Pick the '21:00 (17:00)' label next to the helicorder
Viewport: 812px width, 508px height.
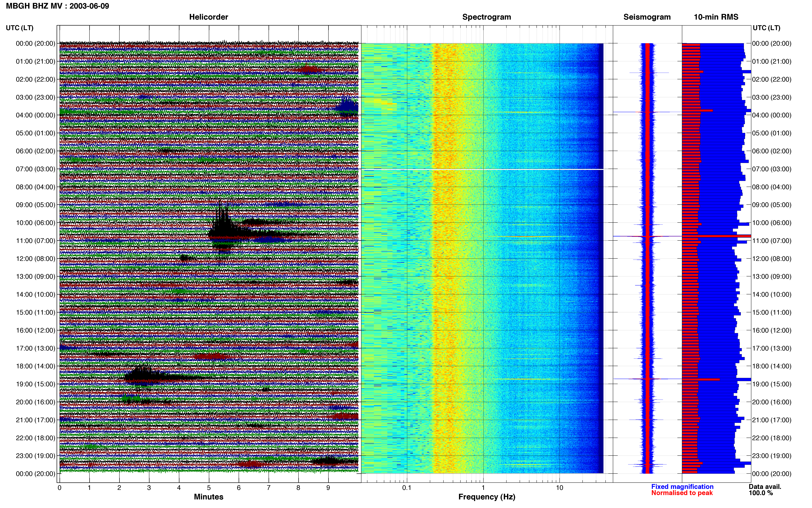pyautogui.click(x=35, y=420)
